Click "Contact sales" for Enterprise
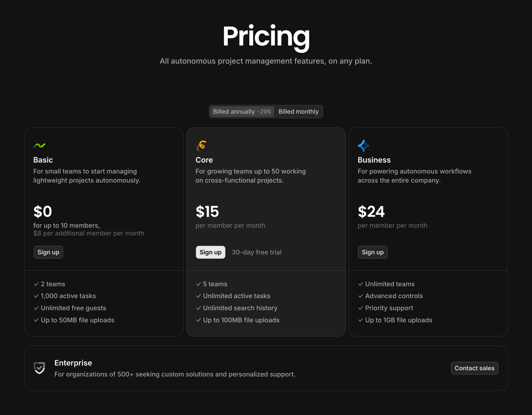532x415 pixels. click(474, 368)
